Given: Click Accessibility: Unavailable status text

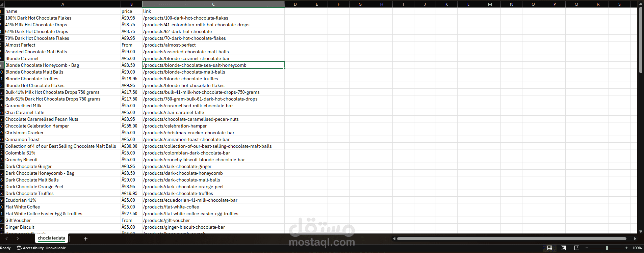Looking at the screenshot, I should 44,248.
